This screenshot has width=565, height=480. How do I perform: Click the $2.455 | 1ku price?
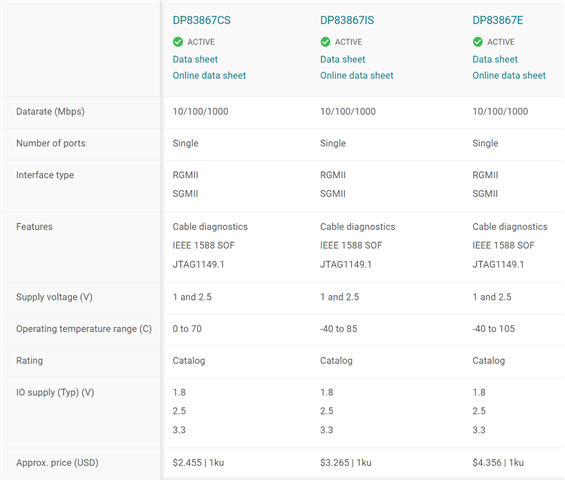click(198, 462)
